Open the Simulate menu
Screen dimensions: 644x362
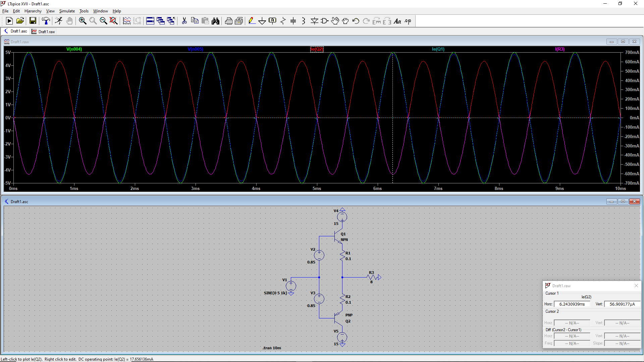67,11
